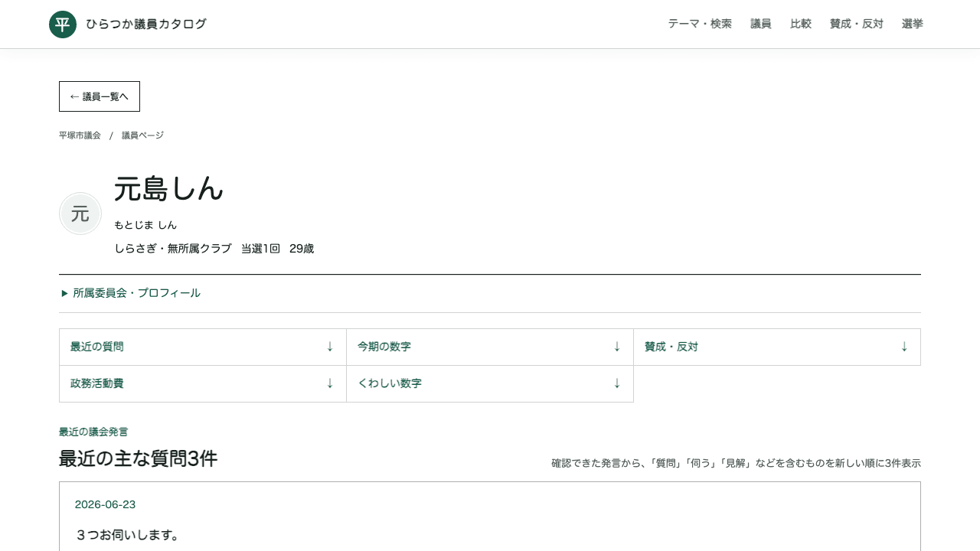Click the green 平 logo icon

point(63,24)
